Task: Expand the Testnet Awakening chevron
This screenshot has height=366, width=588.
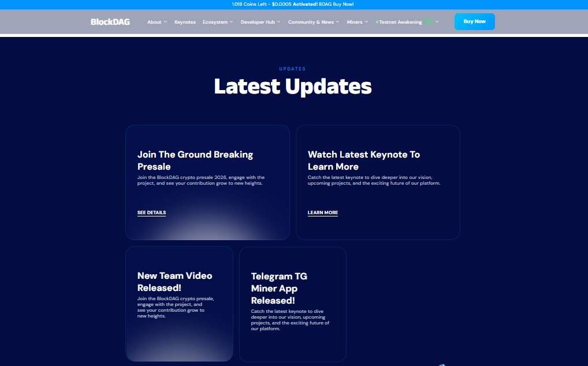Action: [x=437, y=22]
